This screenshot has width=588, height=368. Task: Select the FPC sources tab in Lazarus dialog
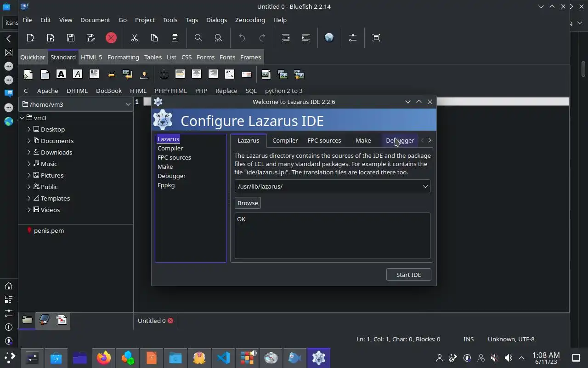tap(324, 140)
